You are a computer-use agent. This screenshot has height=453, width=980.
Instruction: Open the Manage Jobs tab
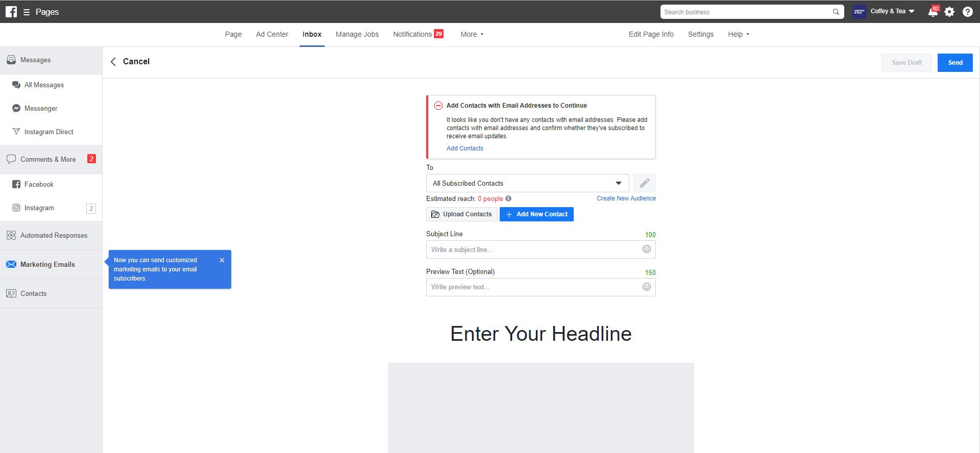pyautogui.click(x=357, y=34)
